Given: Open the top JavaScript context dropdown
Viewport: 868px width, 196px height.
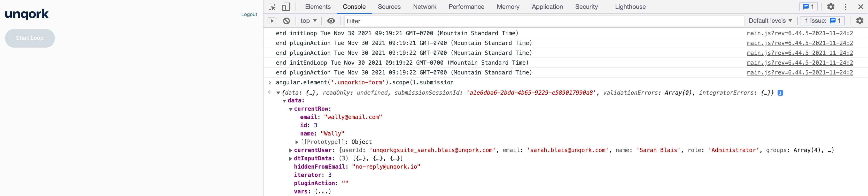Looking at the screenshot, I should point(308,21).
